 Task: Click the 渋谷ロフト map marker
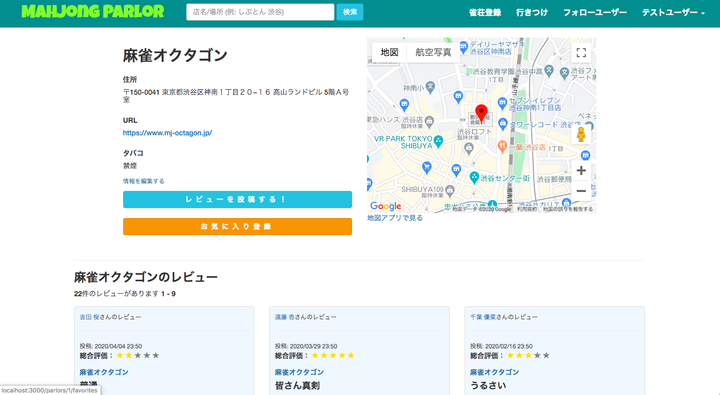coord(468,147)
